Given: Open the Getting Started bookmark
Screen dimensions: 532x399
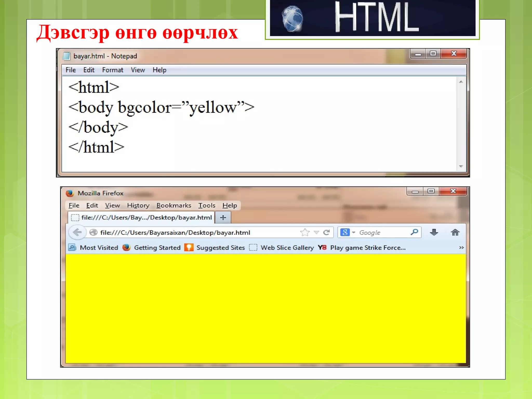Looking at the screenshot, I should [151, 248].
